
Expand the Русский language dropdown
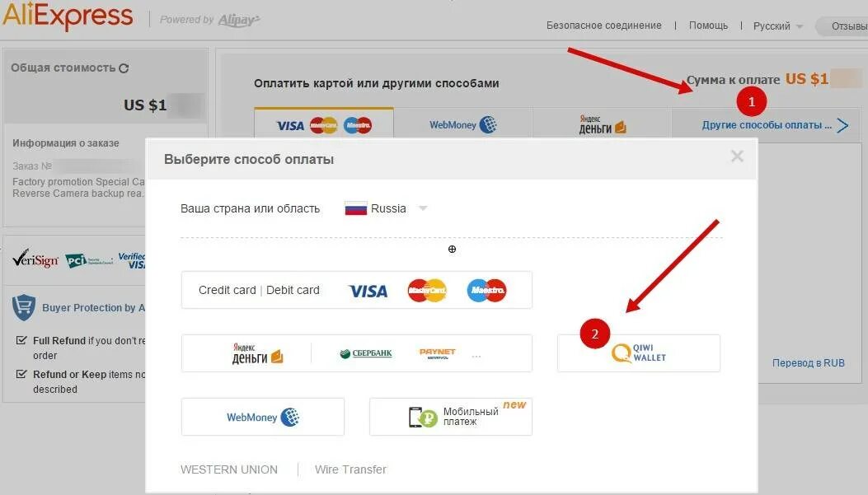[x=778, y=26]
